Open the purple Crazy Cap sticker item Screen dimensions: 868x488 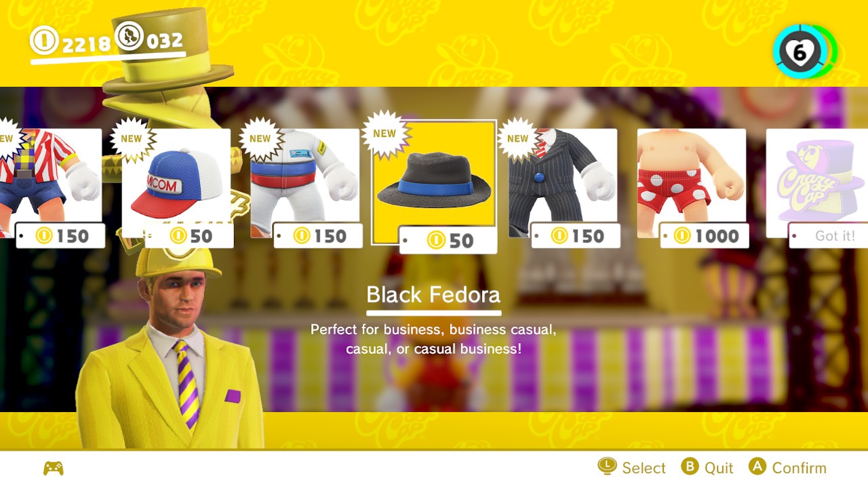coord(817,183)
